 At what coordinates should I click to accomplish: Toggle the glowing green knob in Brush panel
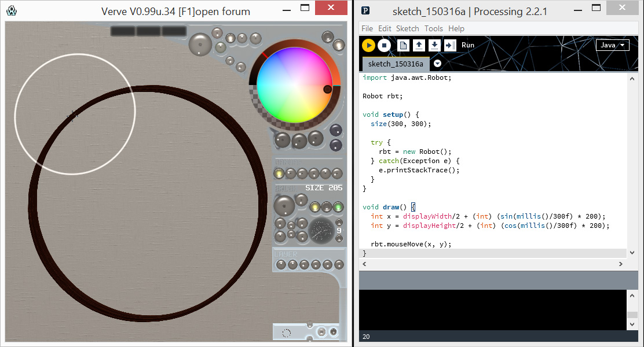[x=338, y=206]
